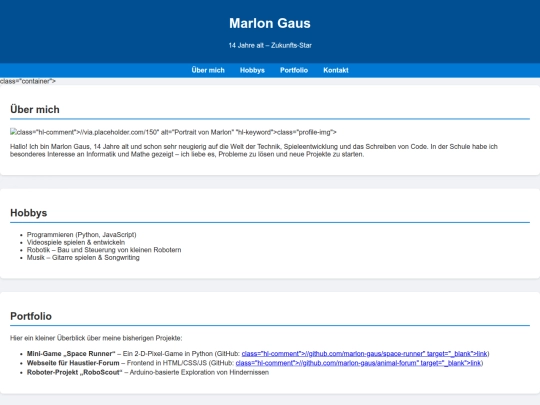
Task: Click the Hobbys section heading
Action: (x=29, y=213)
